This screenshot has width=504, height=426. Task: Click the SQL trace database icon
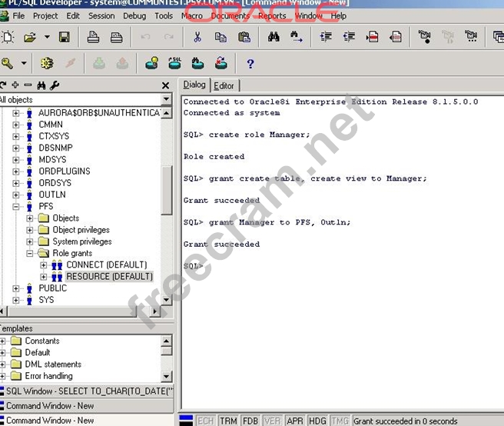pos(174,63)
